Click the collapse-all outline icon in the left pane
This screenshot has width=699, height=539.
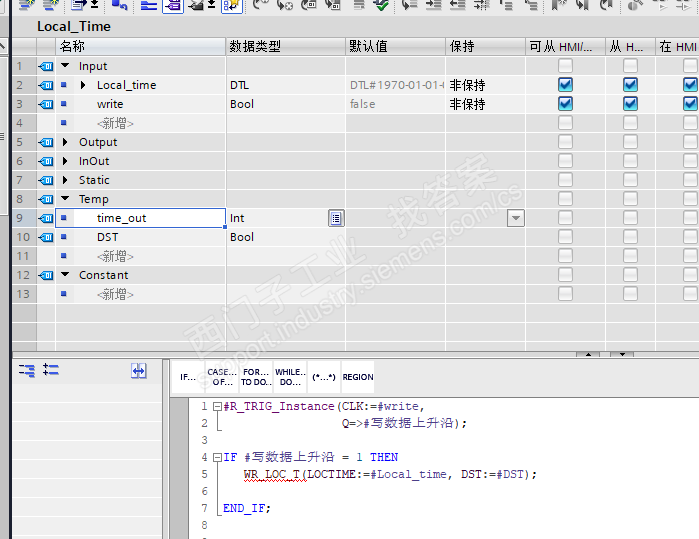(x=27, y=370)
